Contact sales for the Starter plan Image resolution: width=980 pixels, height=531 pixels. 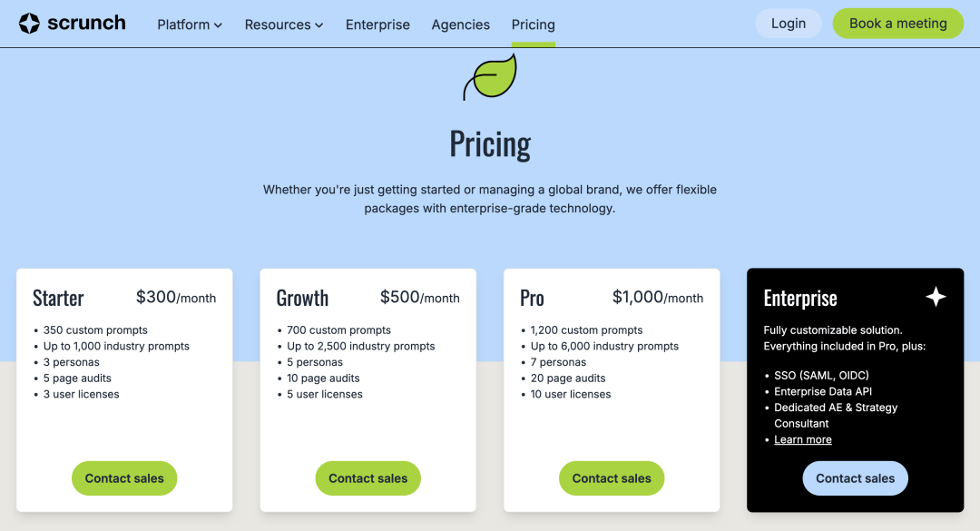pyautogui.click(x=124, y=478)
